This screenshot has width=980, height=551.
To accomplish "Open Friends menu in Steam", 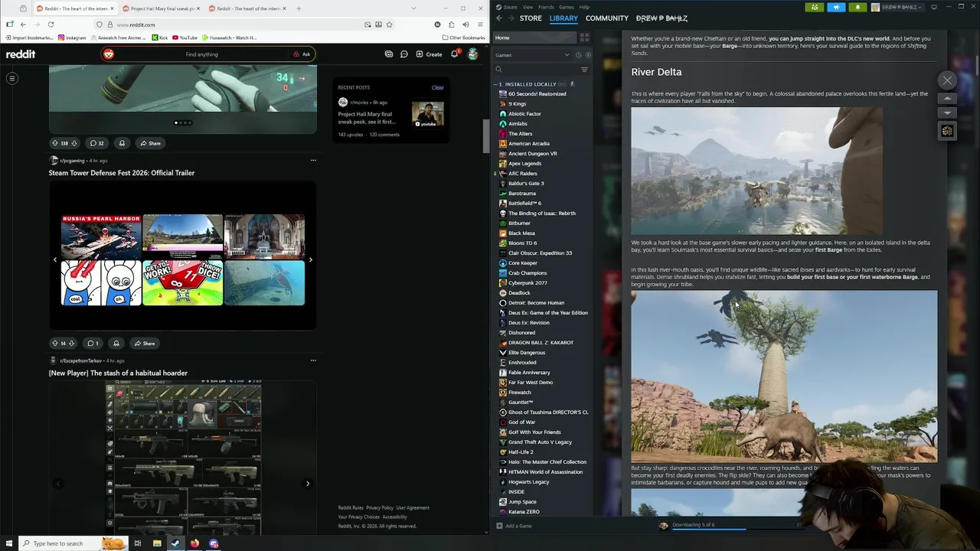I will point(546,7).
